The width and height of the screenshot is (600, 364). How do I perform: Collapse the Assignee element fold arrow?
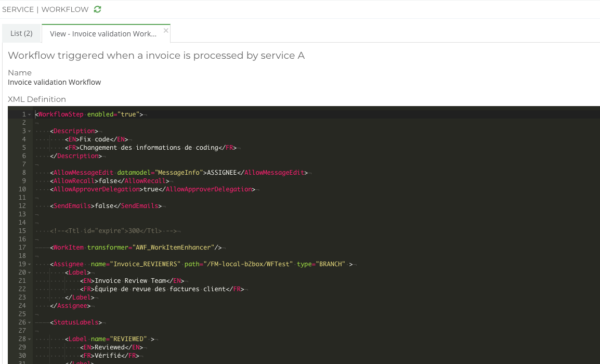(x=29, y=264)
